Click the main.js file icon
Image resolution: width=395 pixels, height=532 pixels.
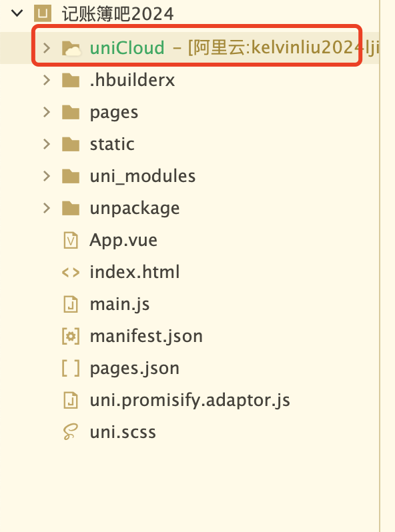71,305
